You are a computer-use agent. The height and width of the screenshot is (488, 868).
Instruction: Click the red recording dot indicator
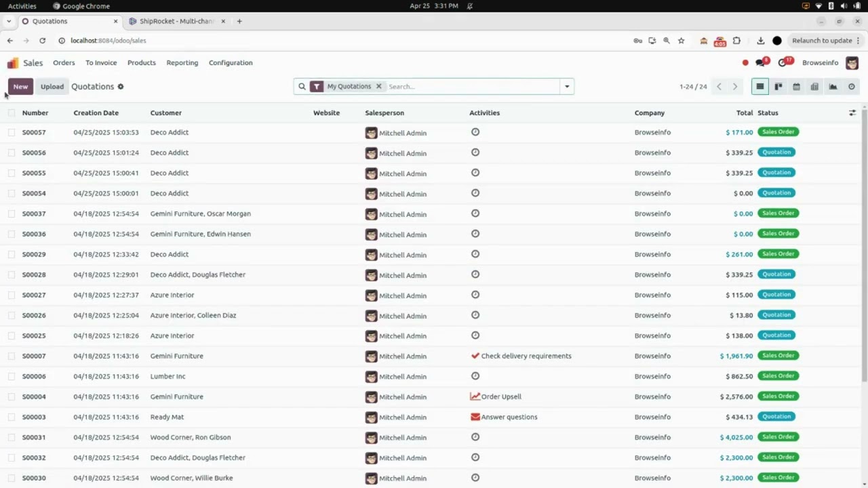click(745, 63)
